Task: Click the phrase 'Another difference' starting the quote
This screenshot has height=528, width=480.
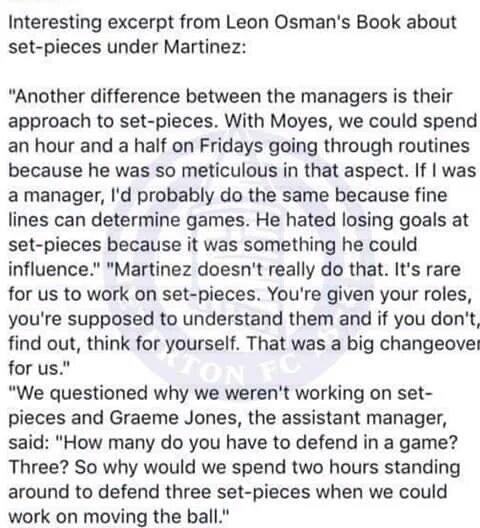Action: (x=98, y=96)
